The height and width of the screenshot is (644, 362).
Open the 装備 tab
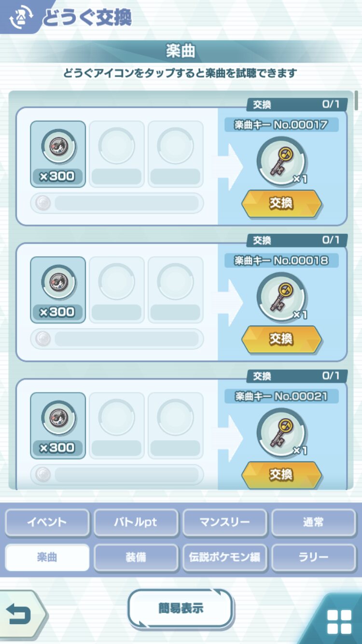coord(136,558)
